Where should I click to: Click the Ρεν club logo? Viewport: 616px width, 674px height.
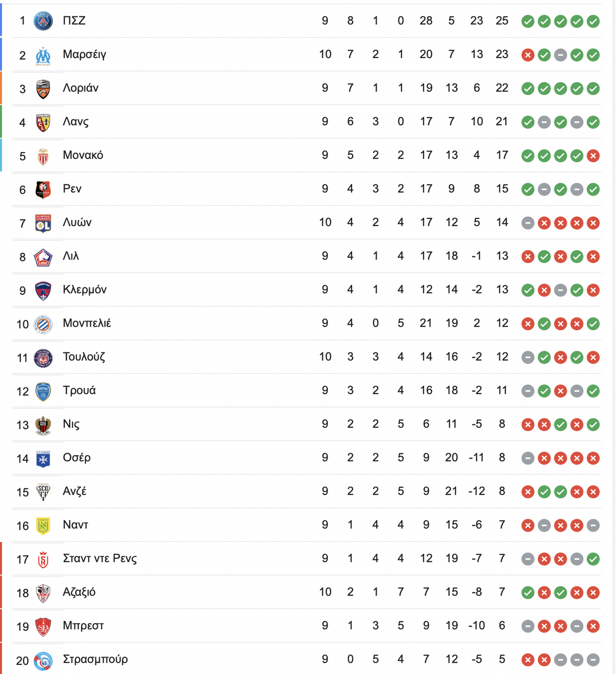click(x=43, y=190)
